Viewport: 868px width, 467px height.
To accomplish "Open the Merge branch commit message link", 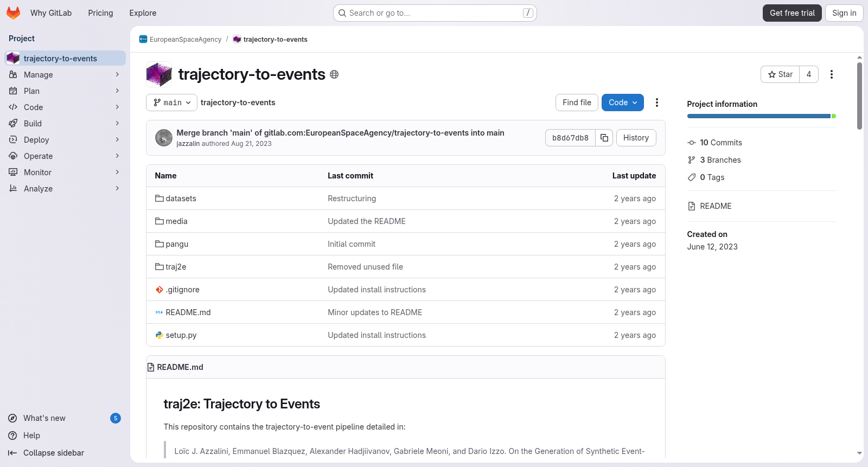I will (x=340, y=133).
